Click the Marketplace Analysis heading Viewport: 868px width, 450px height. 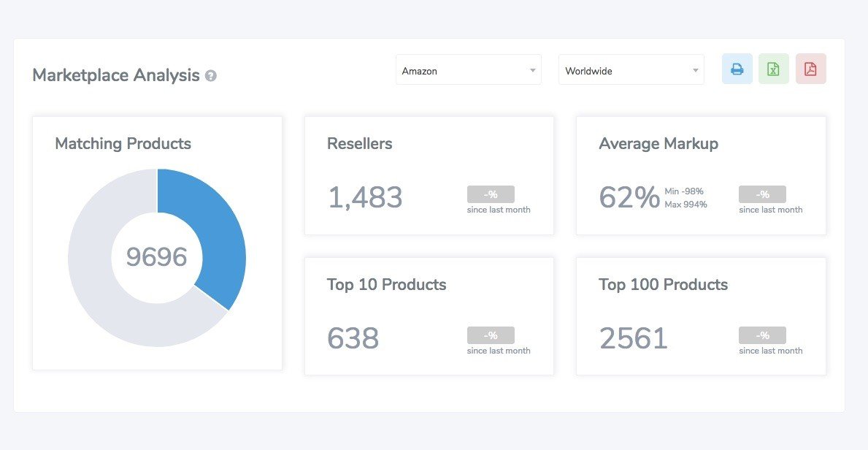tap(115, 75)
